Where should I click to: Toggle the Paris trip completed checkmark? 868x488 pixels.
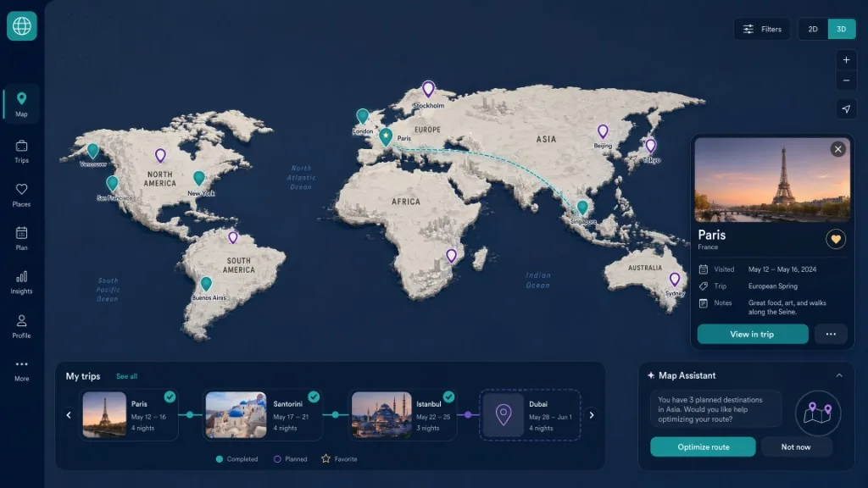click(170, 396)
